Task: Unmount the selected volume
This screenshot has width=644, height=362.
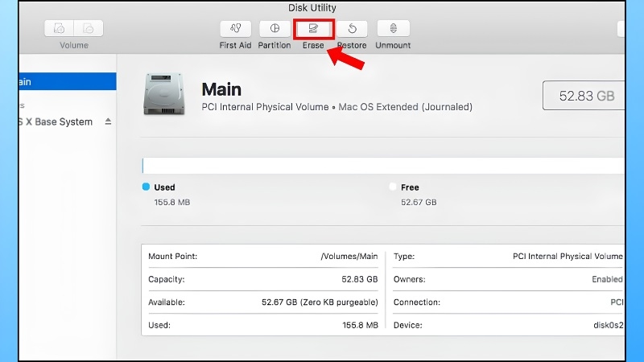Action: [x=393, y=28]
